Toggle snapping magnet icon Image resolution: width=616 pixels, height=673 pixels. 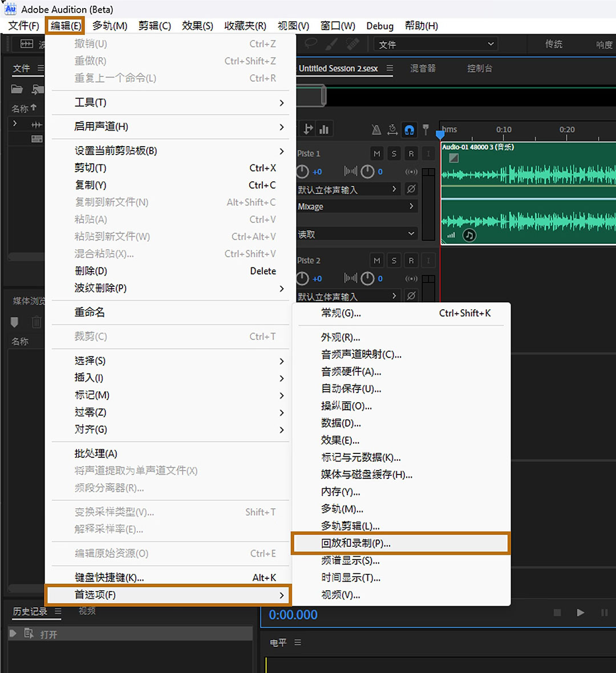point(409,129)
